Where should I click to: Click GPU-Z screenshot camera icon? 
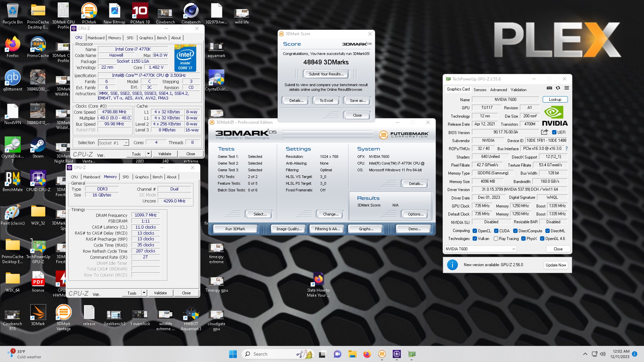[x=549, y=88]
